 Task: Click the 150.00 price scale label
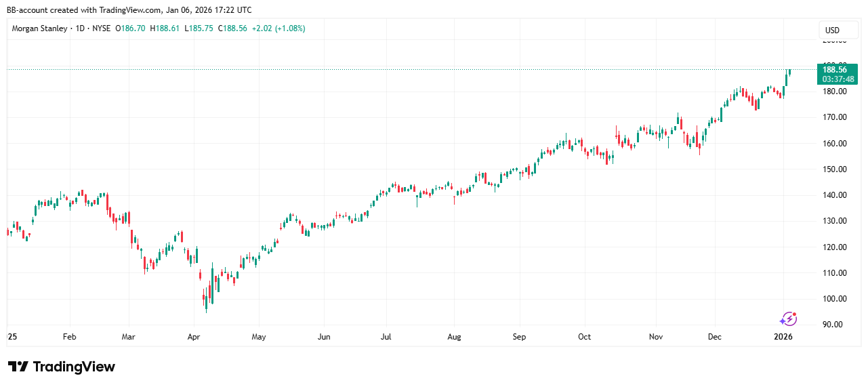pyautogui.click(x=833, y=169)
